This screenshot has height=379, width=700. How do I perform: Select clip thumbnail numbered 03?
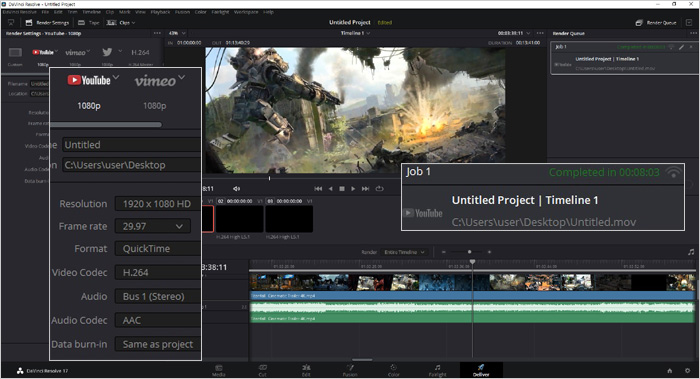[x=289, y=219]
